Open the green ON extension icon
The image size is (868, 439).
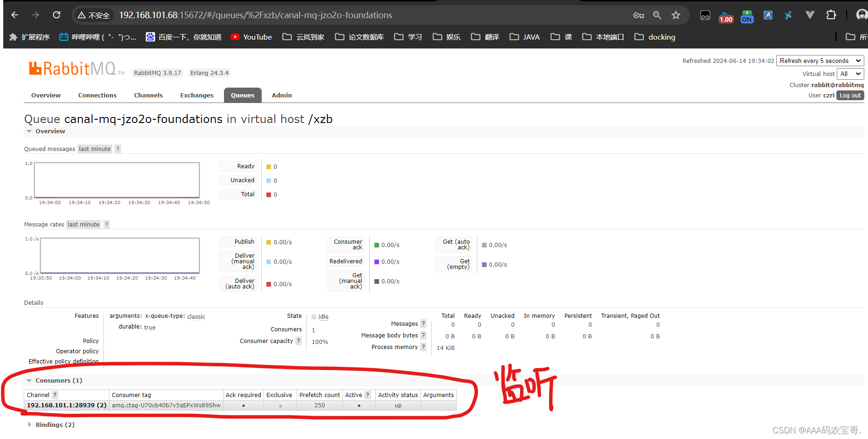[747, 16]
